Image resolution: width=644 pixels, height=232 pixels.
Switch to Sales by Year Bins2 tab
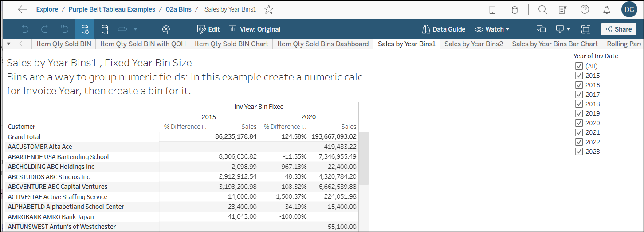[x=473, y=44]
